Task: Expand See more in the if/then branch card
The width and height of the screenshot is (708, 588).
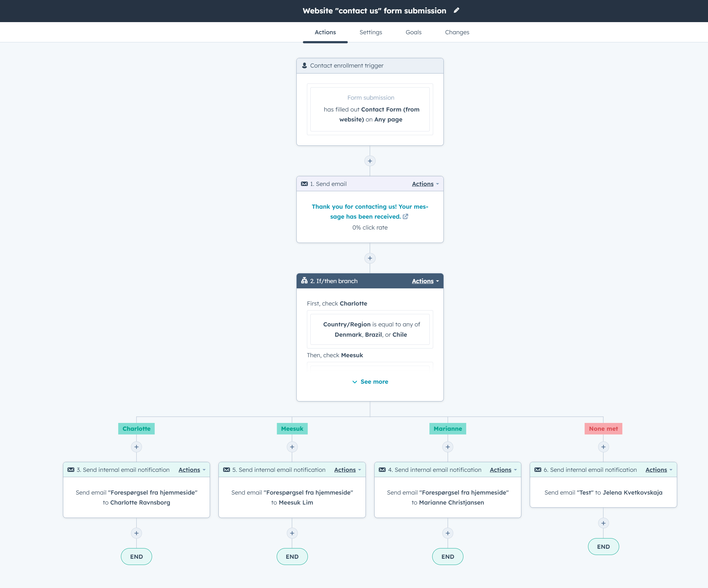Action: 370,382
